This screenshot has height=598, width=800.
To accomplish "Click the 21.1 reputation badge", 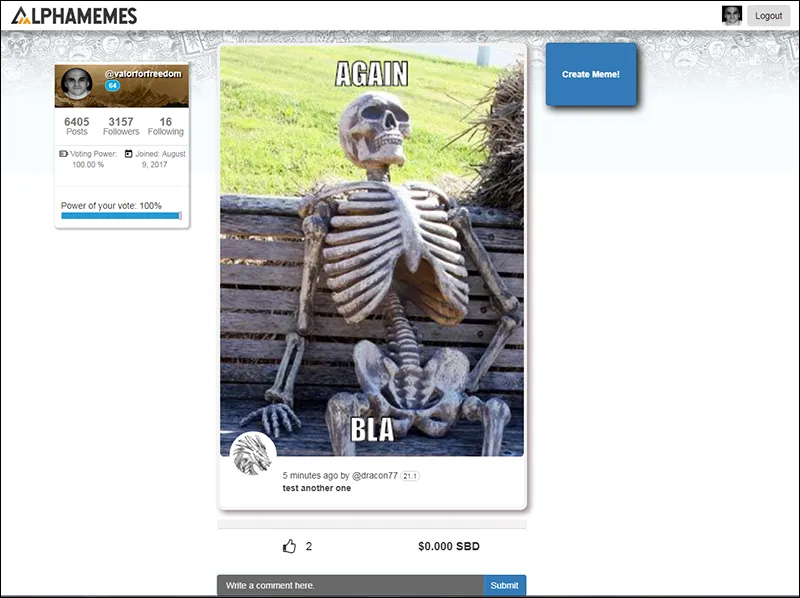I will pos(410,476).
